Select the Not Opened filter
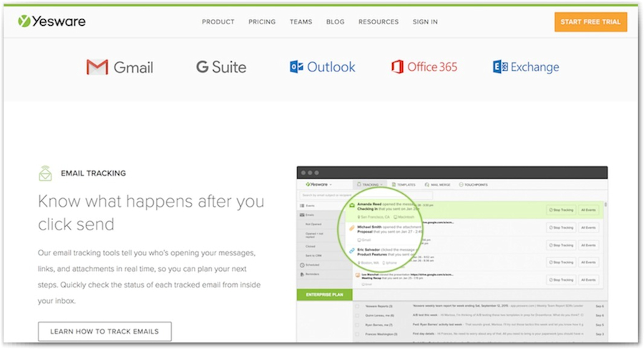 (x=313, y=224)
